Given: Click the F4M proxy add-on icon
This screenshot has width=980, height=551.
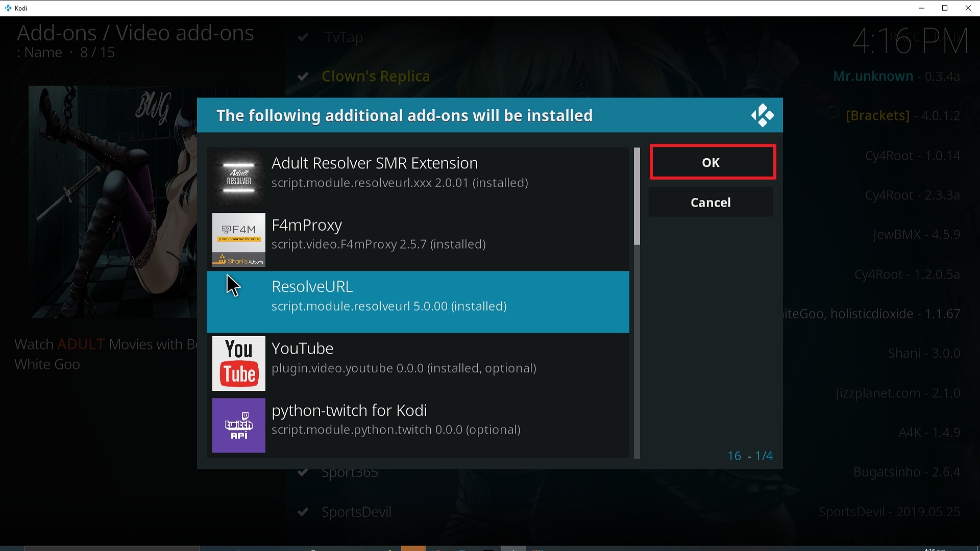Looking at the screenshot, I should point(239,240).
